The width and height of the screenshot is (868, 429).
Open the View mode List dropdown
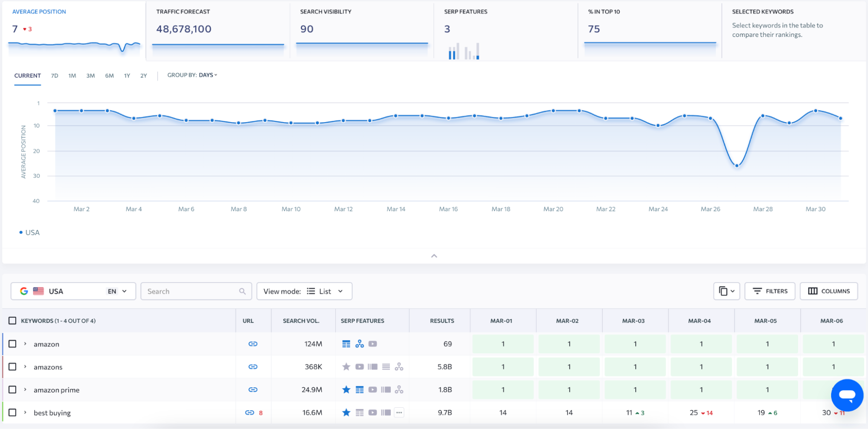pyautogui.click(x=304, y=291)
